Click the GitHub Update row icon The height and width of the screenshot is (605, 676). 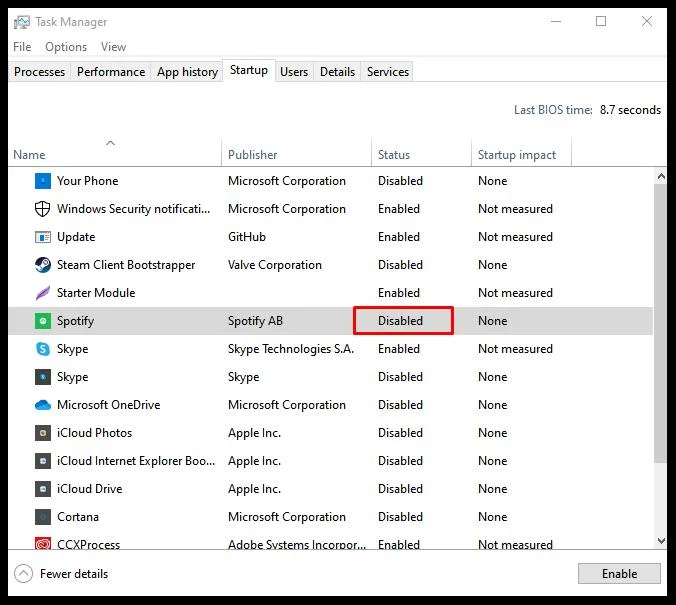(43, 237)
